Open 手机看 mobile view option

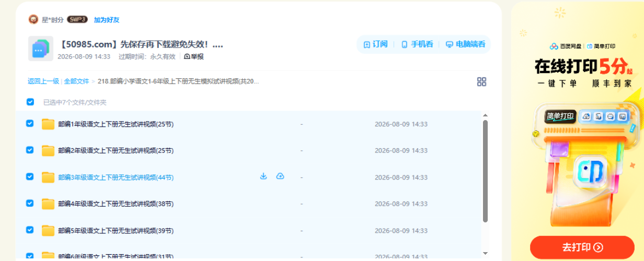coord(417,44)
